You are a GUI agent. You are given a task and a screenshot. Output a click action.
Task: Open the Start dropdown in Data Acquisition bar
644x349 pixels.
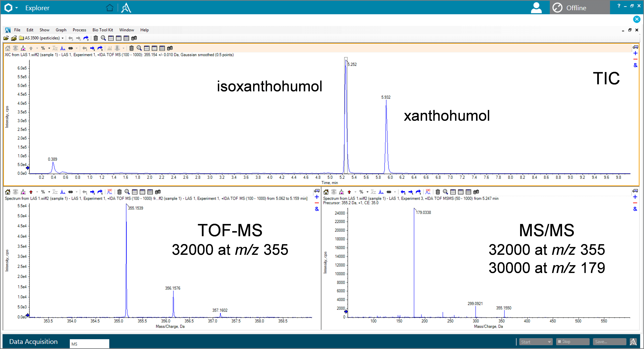[x=536, y=342]
